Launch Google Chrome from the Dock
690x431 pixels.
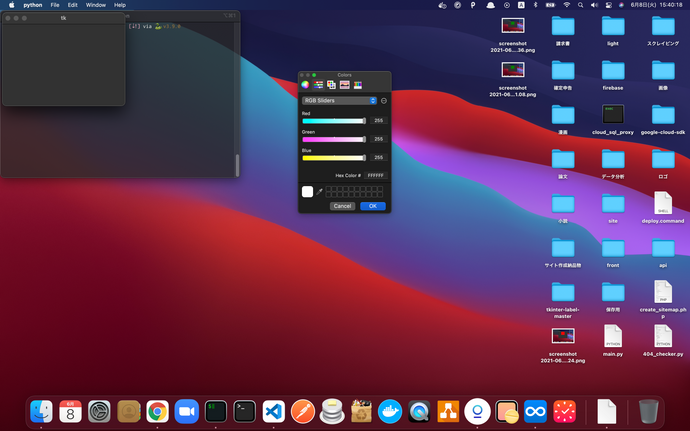pos(157,411)
